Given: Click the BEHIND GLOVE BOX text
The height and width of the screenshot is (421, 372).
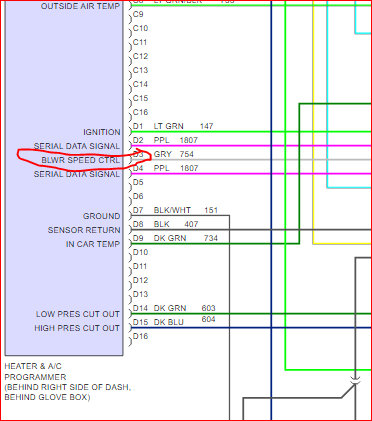Looking at the screenshot, I should tap(47, 397).
